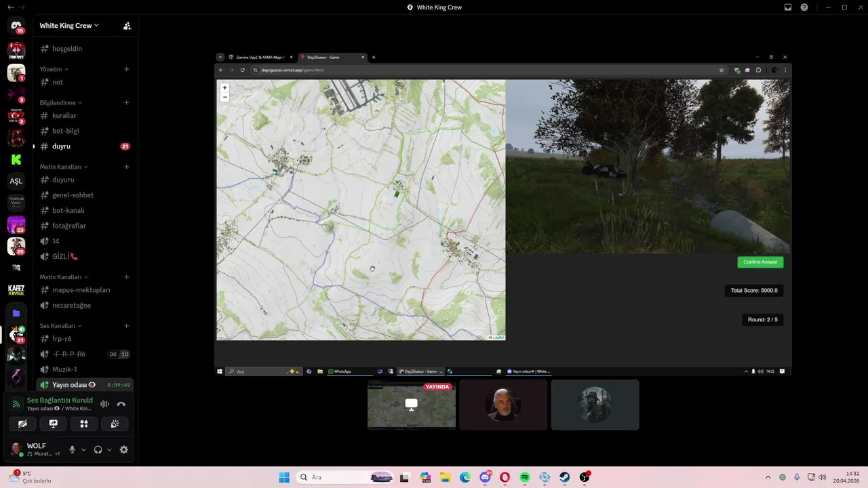Toggle headphone deafen

click(x=98, y=449)
